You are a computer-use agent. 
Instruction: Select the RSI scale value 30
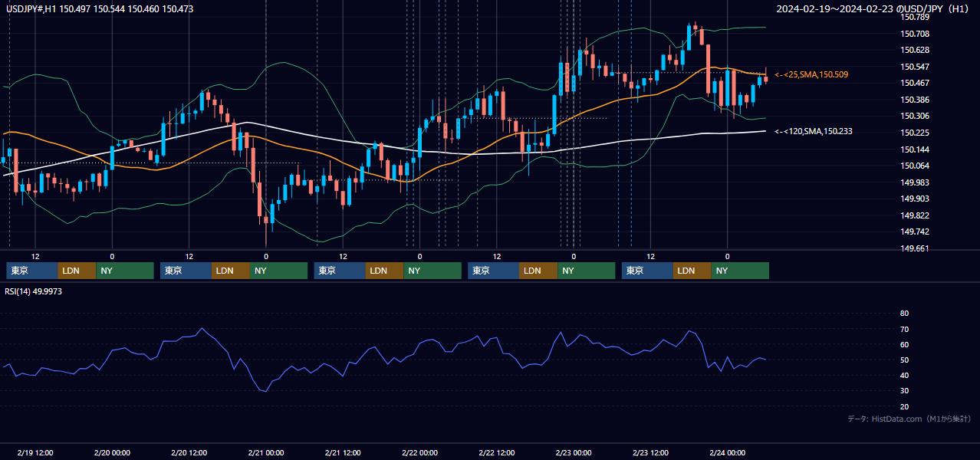click(x=904, y=391)
